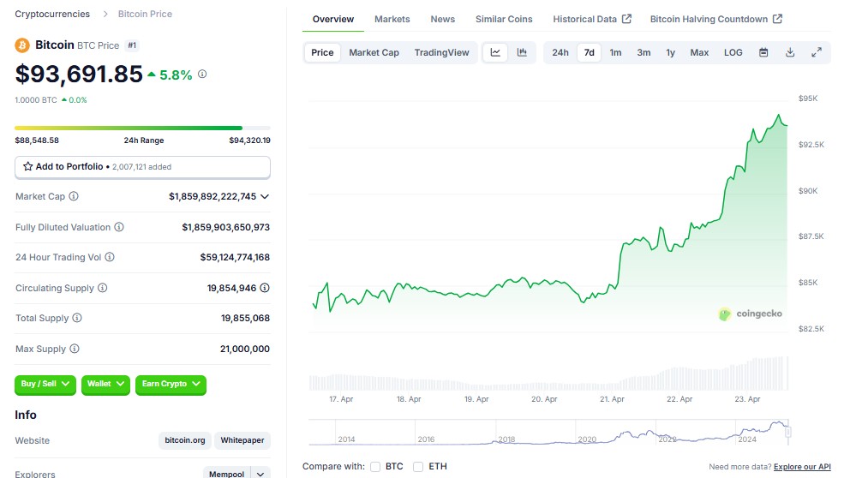Image resolution: width=868 pixels, height=478 pixels.
Task: Open info icon next to 19,854,946 value
Action: (x=265, y=288)
